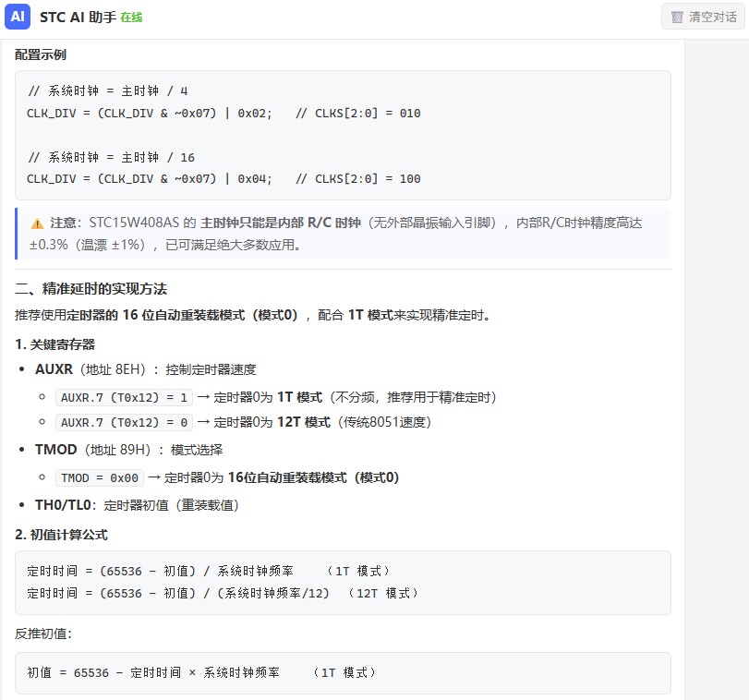The width and height of the screenshot is (749, 700).
Task: Click the AUXR (地址 8EH) bullet
Action: coord(146,369)
